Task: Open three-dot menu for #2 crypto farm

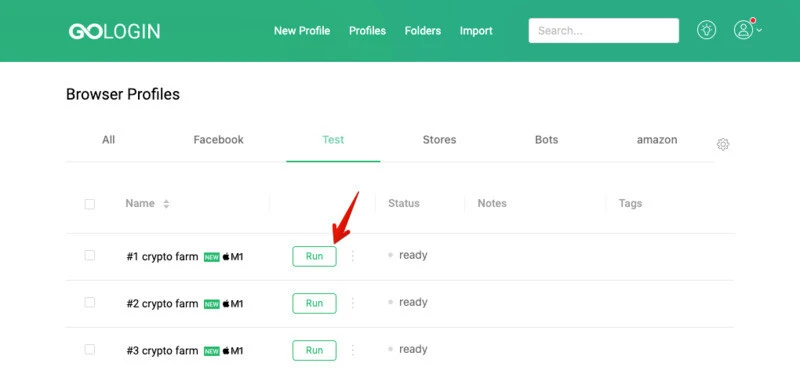Action: coord(353,303)
